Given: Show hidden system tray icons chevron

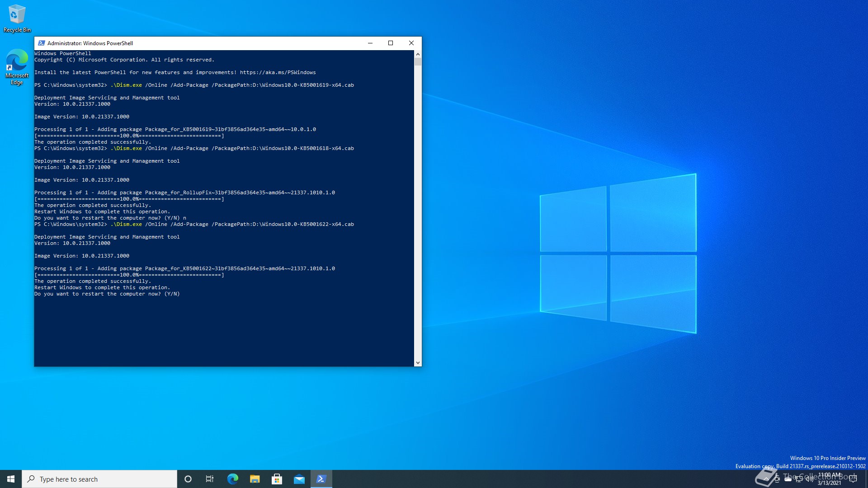Looking at the screenshot, I should (x=766, y=479).
